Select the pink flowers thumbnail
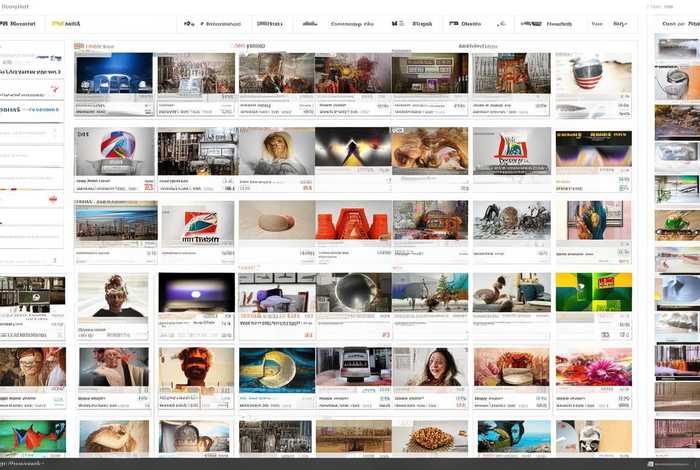 tap(592, 367)
